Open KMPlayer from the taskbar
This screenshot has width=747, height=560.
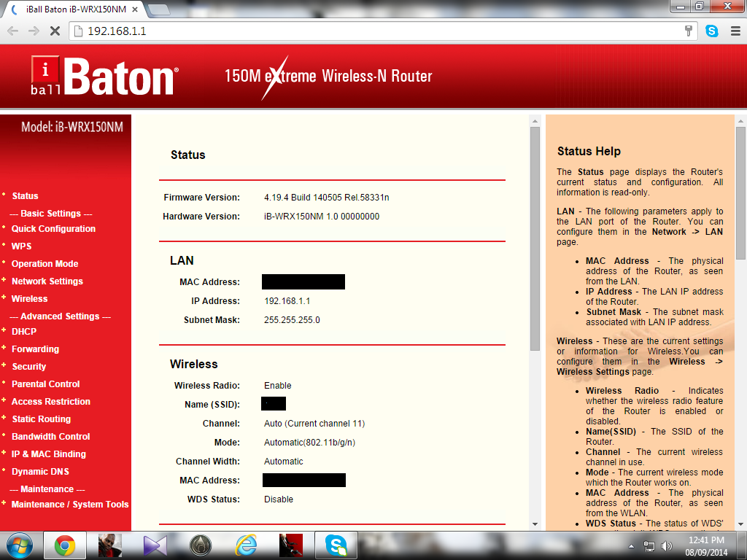pos(154,545)
